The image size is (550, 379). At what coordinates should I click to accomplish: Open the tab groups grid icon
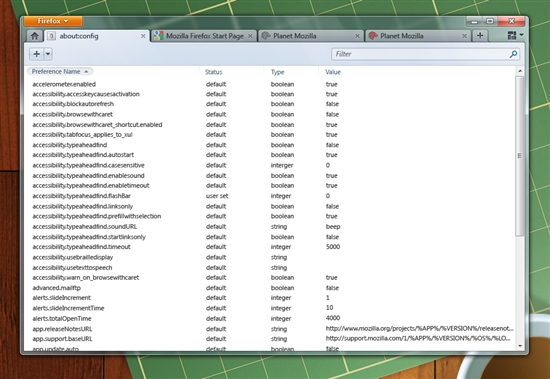512,35
